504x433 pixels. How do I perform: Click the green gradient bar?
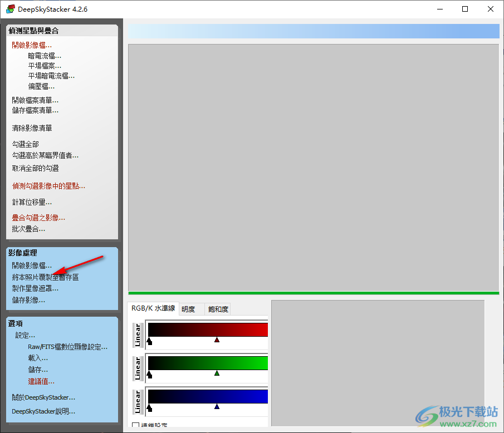tap(208, 363)
